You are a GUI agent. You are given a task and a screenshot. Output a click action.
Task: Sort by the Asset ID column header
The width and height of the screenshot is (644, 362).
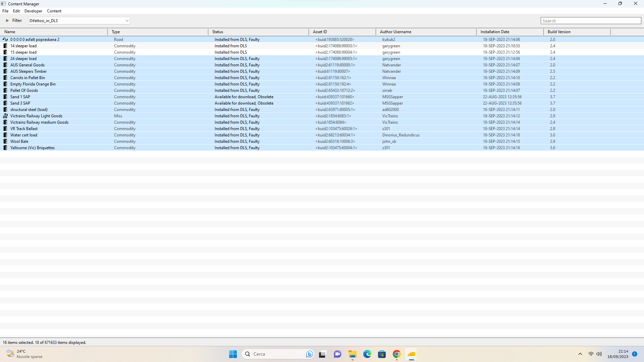(342, 32)
